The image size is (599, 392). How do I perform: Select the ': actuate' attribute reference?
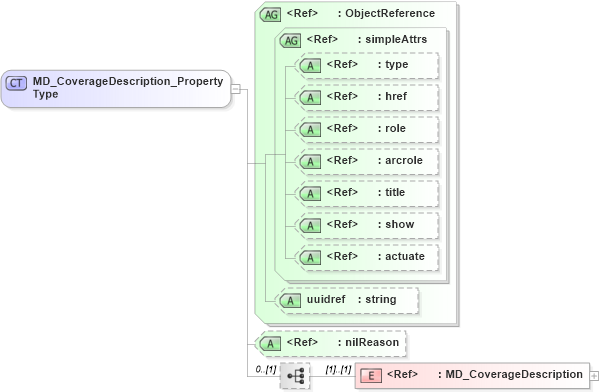pos(401,256)
